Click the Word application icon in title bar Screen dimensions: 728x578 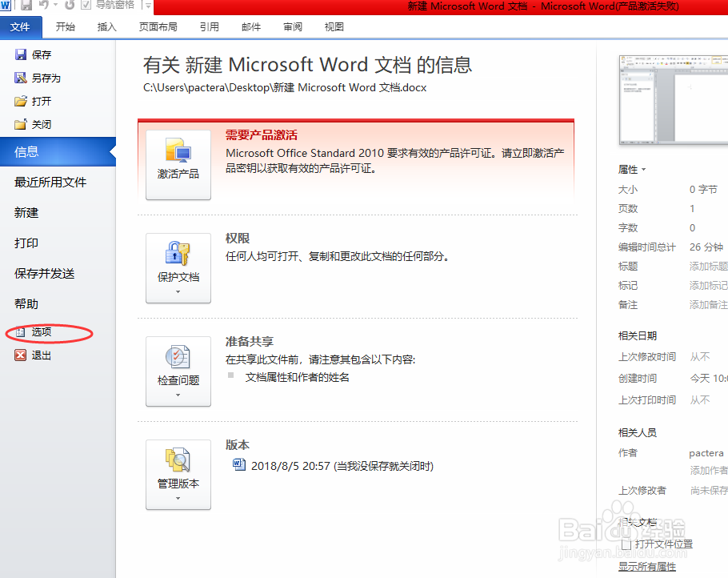point(5,5)
